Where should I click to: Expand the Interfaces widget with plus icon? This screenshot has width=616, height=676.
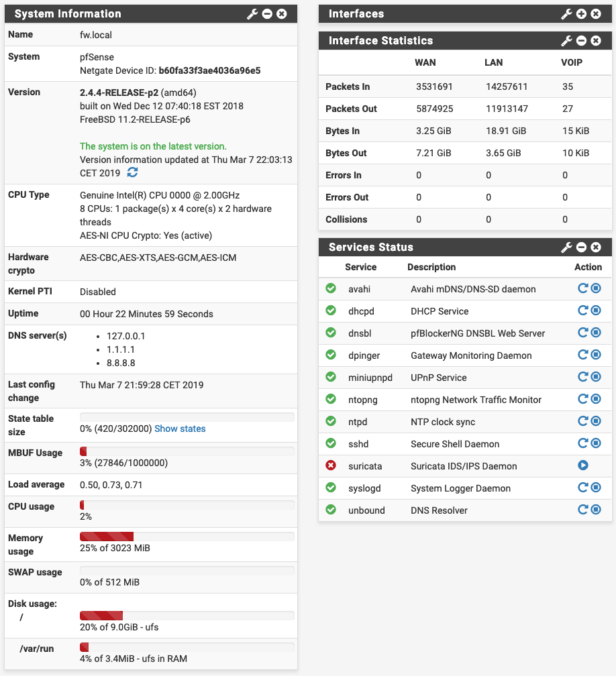click(x=581, y=14)
